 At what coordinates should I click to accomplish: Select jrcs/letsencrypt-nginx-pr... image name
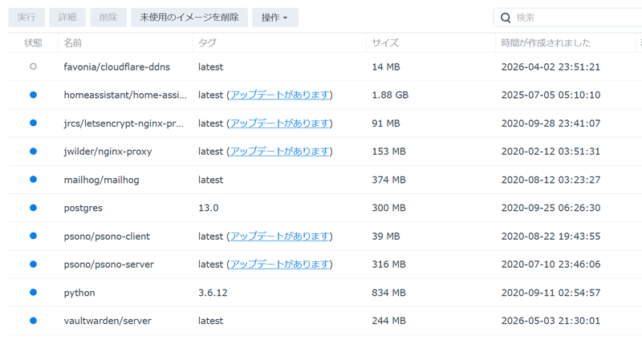(124, 123)
